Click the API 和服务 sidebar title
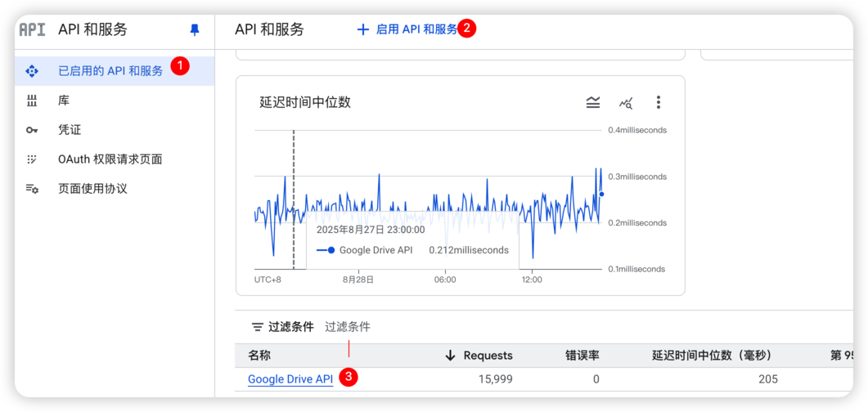This screenshot has height=412, width=868. tap(92, 30)
